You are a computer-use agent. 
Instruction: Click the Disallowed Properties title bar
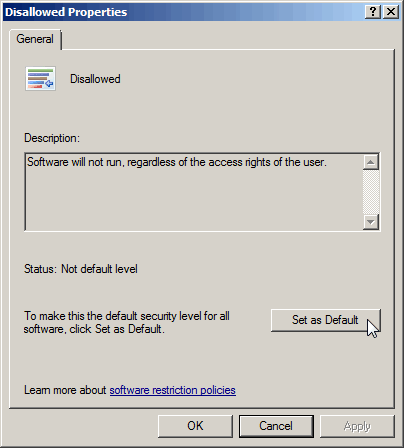183,12
